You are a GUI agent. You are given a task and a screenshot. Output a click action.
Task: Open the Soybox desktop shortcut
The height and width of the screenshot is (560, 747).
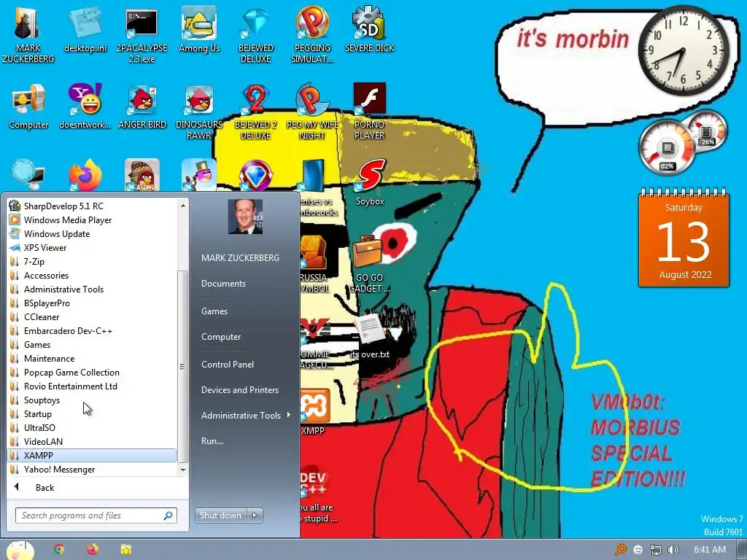click(370, 183)
